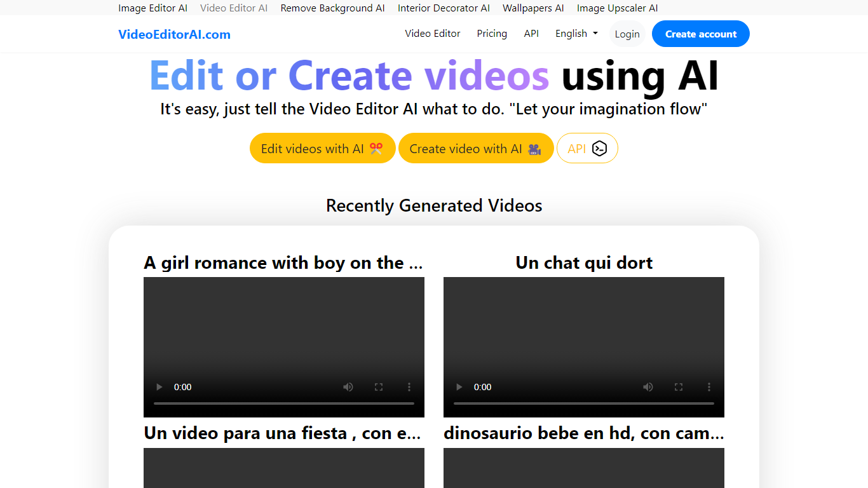Mute the 'A girl romance' video
868x488 pixels.
coord(348,387)
